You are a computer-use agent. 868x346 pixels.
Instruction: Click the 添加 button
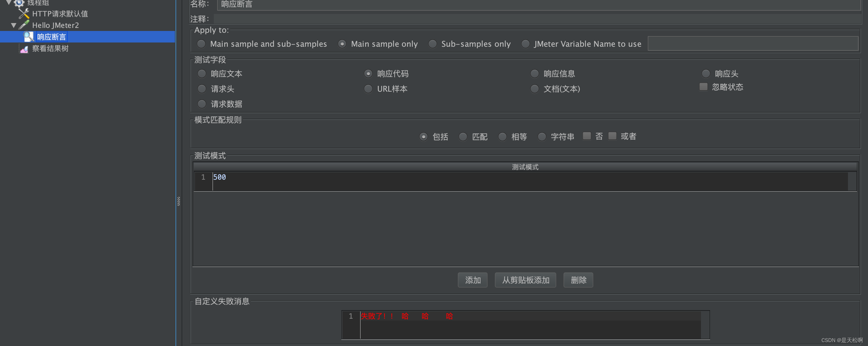[472, 280]
